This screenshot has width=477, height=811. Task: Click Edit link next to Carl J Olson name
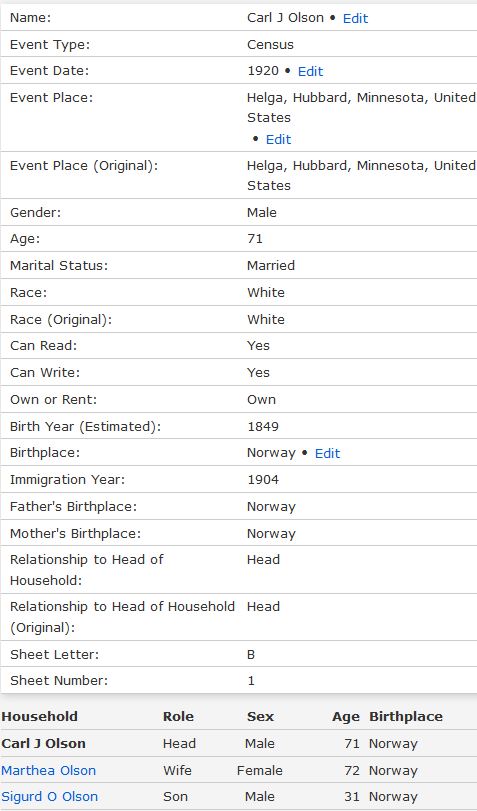[355, 18]
